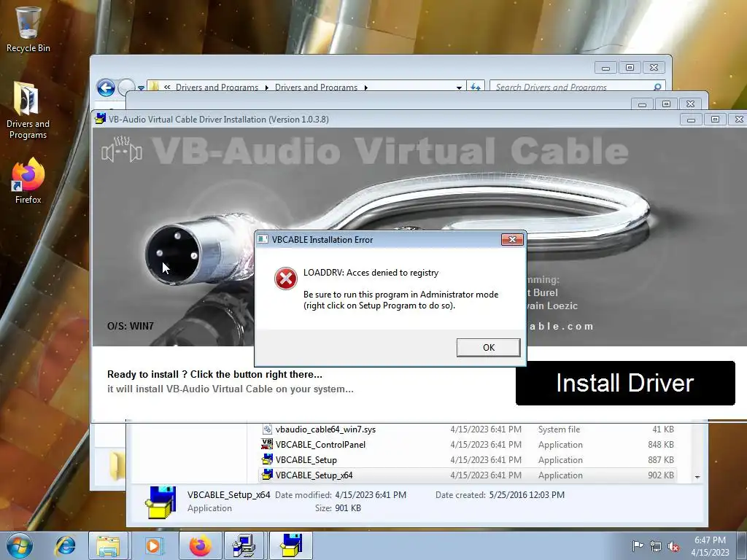This screenshot has width=747, height=560.
Task: Click the VBCABLE_Setup_x64 file icon
Action: pos(267,475)
